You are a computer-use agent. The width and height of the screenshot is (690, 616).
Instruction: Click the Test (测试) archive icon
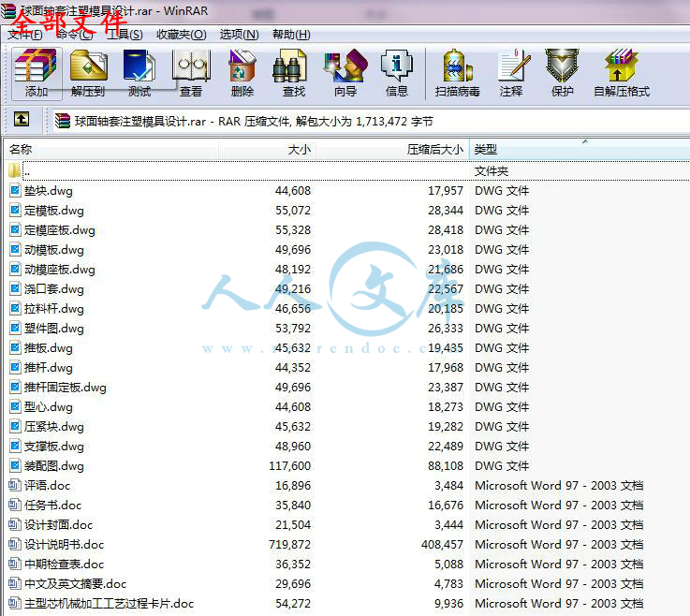coord(139,73)
